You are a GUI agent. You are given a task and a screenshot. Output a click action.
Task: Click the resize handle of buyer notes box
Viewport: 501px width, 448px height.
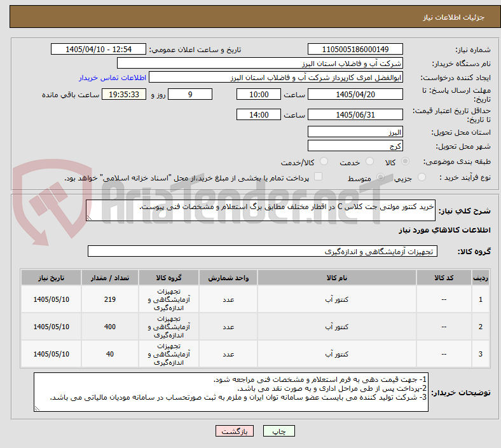point(37,408)
